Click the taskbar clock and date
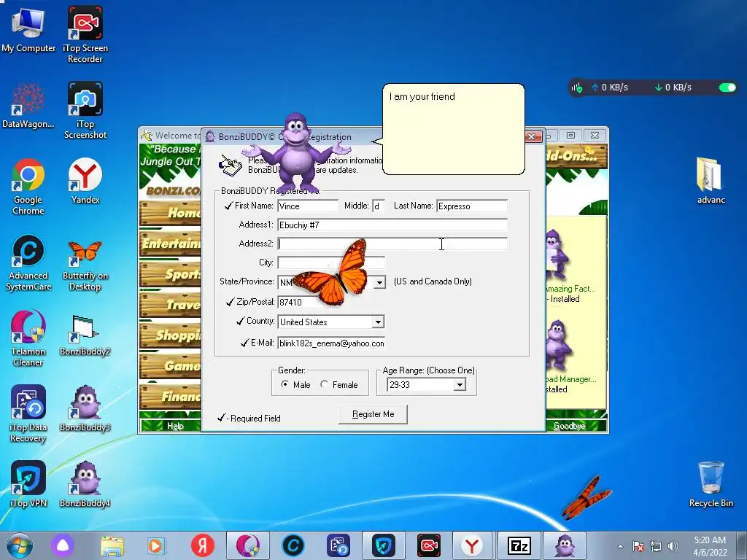This screenshot has width=747, height=560. [710, 545]
